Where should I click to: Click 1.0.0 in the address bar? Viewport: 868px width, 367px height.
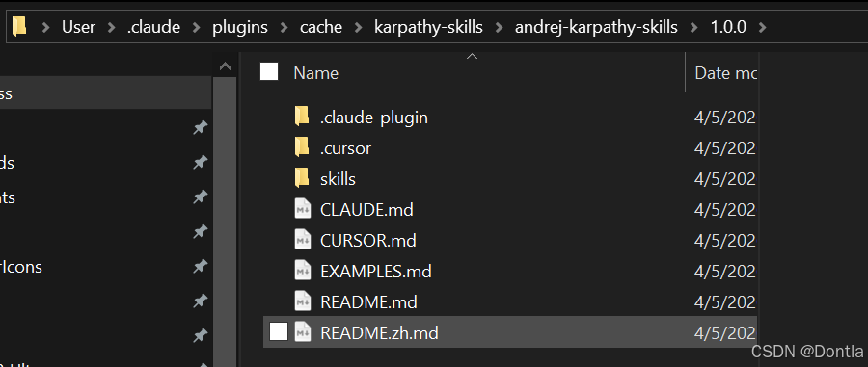click(x=728, y=27)
